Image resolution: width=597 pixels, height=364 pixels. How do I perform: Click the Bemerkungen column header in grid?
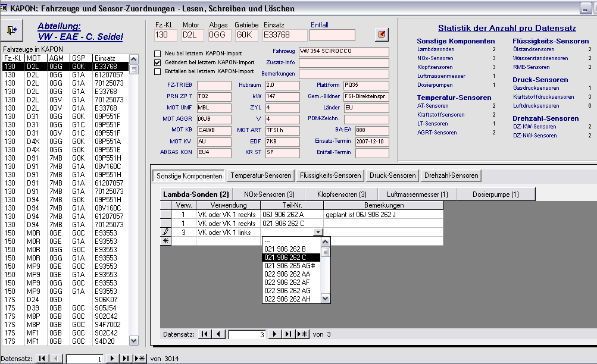pyautogui.click(x=383, y=205)
